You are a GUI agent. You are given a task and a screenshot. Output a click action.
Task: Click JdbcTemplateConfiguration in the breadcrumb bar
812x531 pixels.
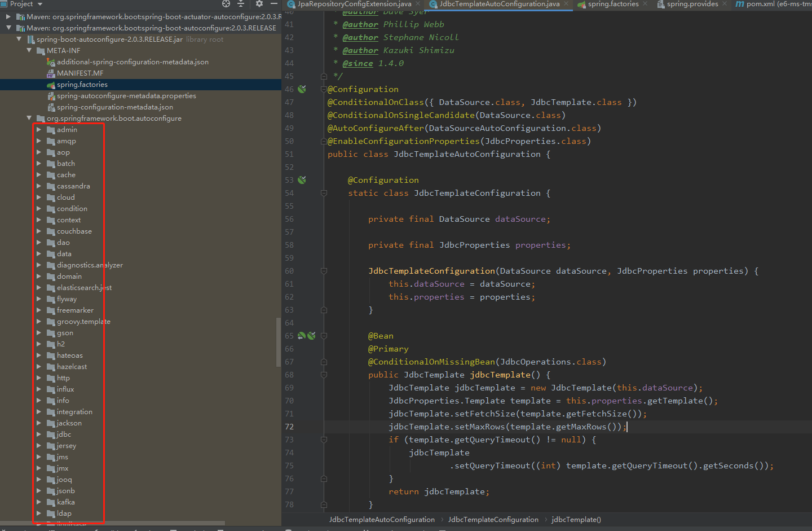pos(493,520)
